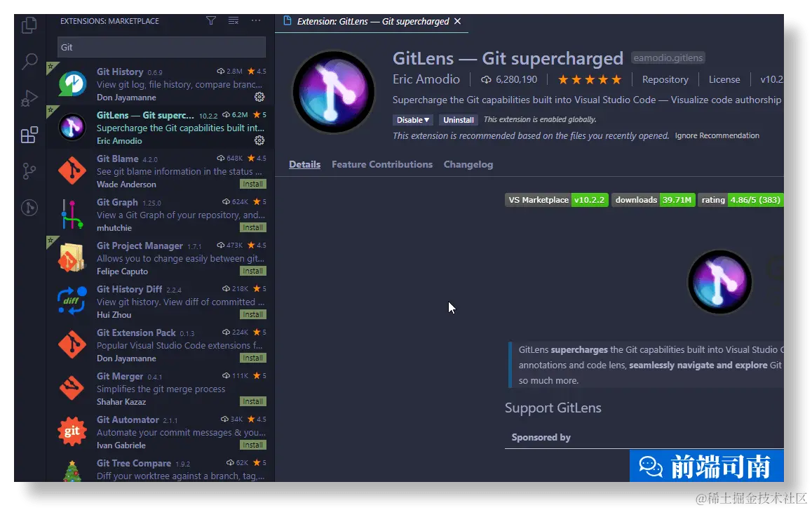Install the Git History Diff extension
Image resolution: width=812 pixels, height=510 pixels.
(x=253, y=314)
